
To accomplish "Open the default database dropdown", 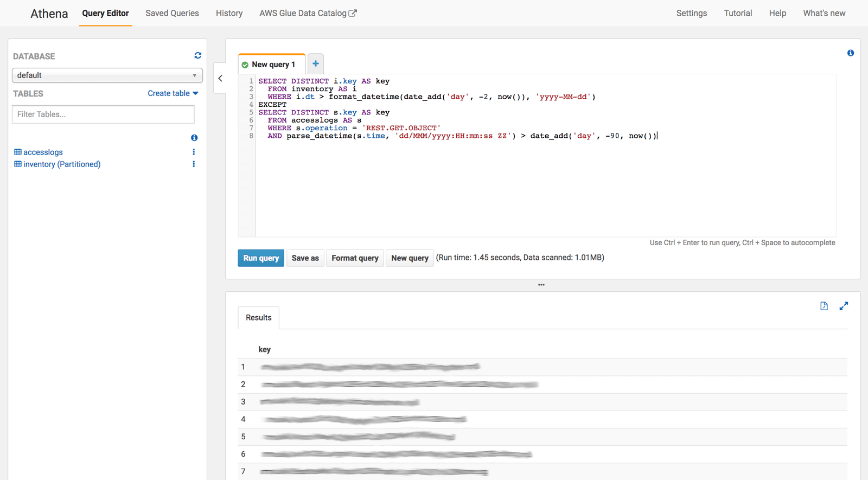I will click(107, 75).
